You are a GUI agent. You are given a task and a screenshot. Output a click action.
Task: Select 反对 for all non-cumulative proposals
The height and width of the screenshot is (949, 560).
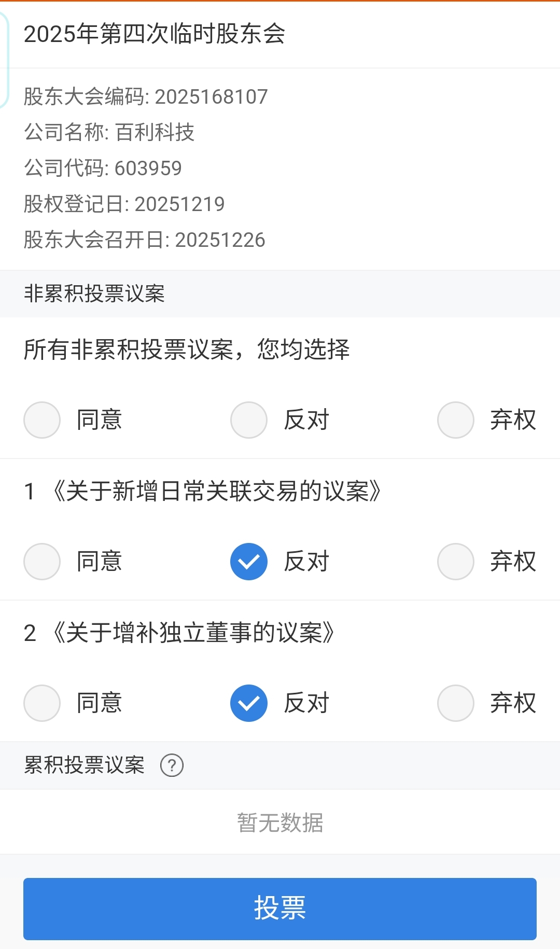249,420
